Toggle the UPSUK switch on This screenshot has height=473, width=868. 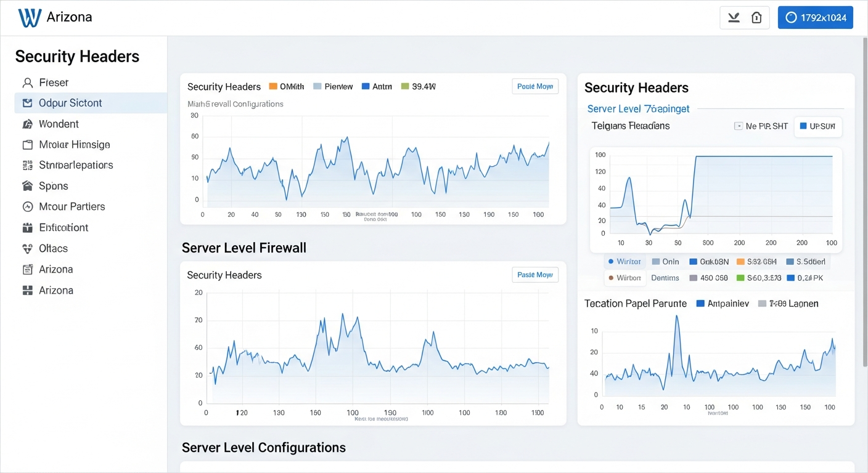pos(818,126)
